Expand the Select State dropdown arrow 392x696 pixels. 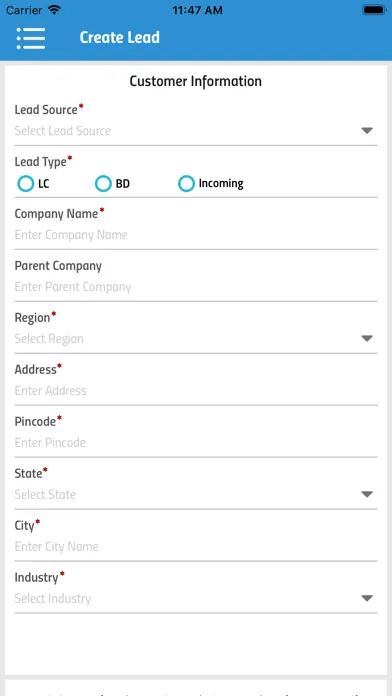367,494
